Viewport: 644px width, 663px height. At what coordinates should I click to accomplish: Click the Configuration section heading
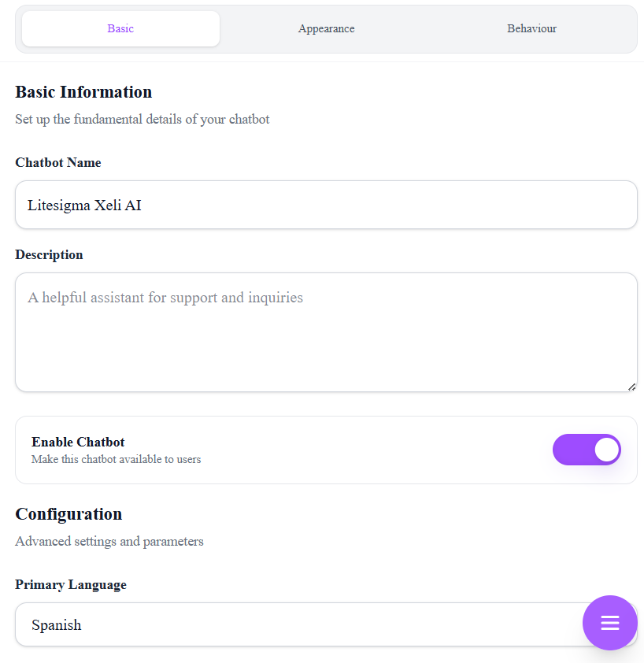pyautogui.click(x=68, y=513)
